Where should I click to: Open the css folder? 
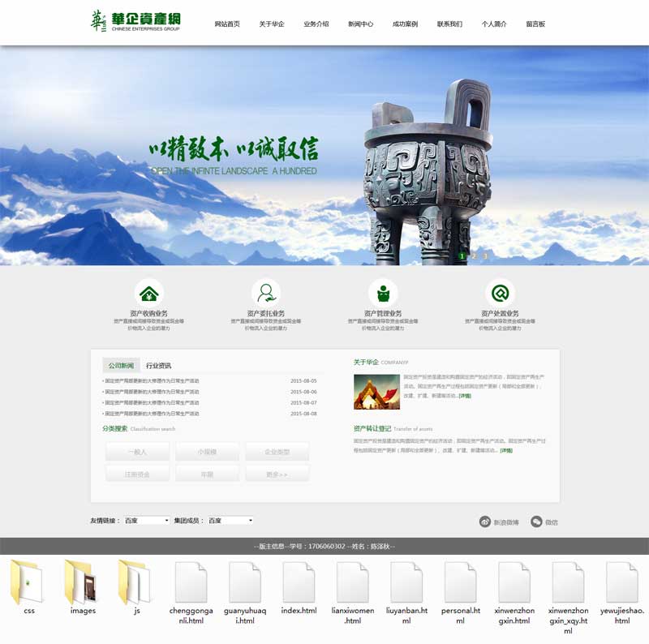click(x=29, y=582)
